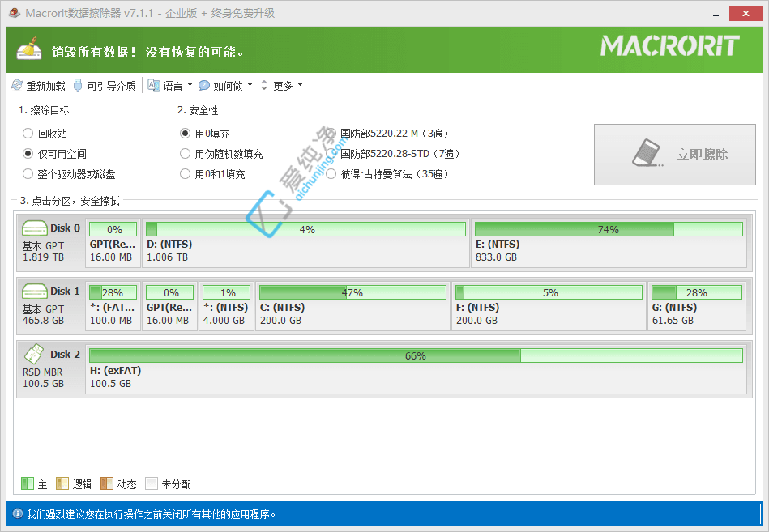Click the 销毁所有数据 banner text

point(147,52)
